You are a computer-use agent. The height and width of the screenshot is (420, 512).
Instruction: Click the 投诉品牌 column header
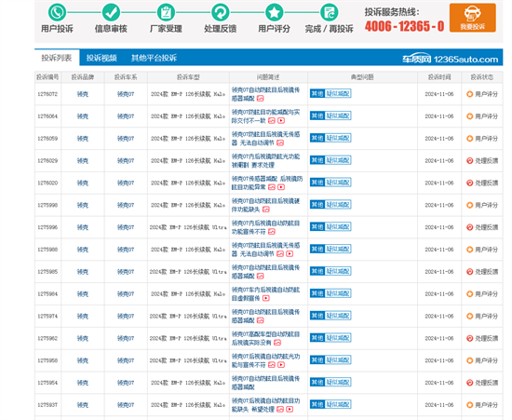pyautogui.click(x=83, y=77)
